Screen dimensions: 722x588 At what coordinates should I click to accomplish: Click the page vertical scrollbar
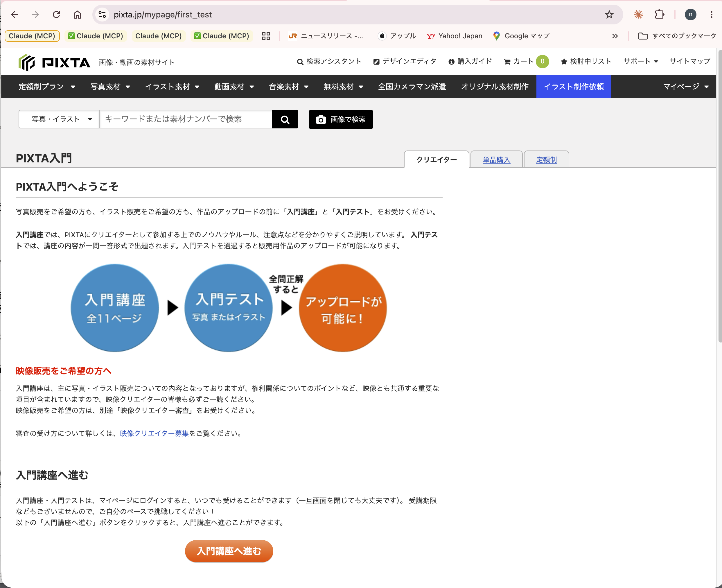[x=719, y=196]
